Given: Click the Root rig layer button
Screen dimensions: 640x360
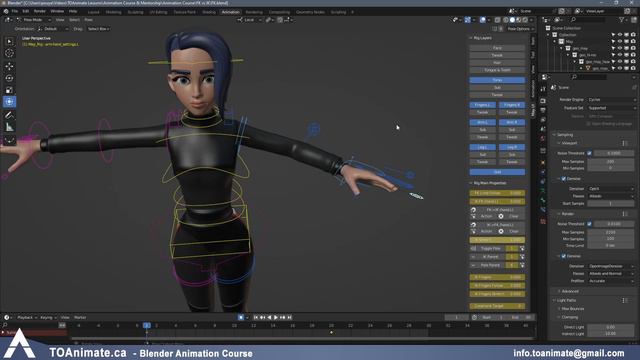Looking at the screenshot, I should (x=497, y=172).
